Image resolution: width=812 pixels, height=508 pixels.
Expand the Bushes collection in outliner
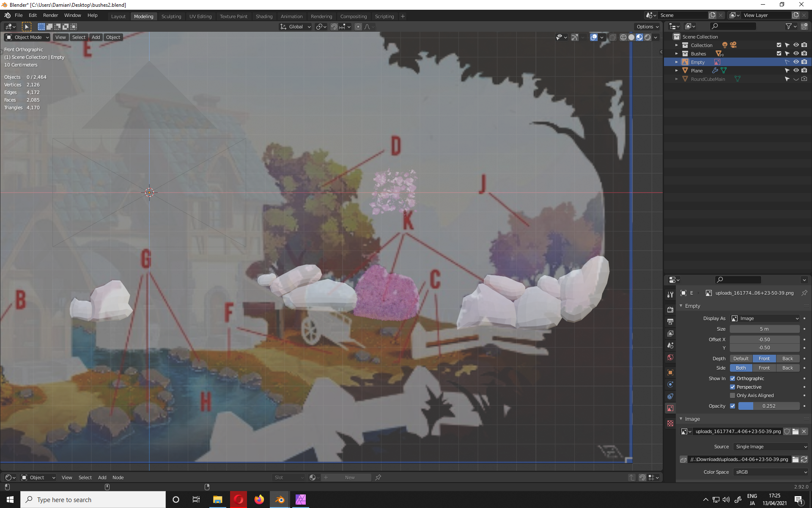click(x=676, y=54)
